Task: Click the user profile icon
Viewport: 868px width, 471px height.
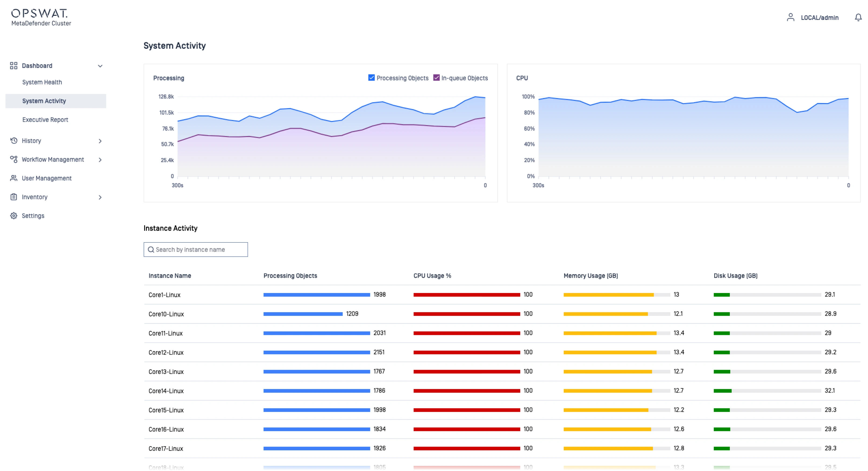Action: tap(790, 17)
